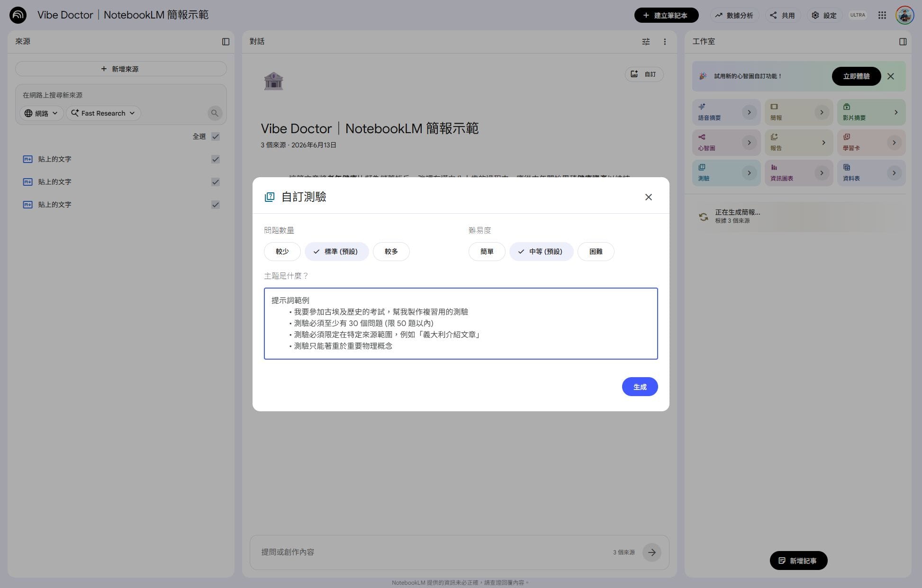Image resolution: width=922 pixels, height=588 pixels.
Task: Click the ULTRA plan badge
Action: [858, 15]
